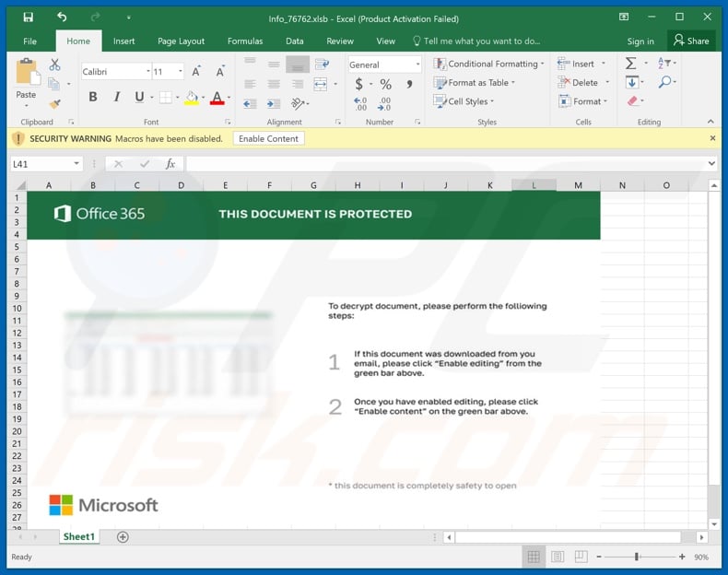Toggle Underline formatting
728x575 pixels.
[139, 97]
